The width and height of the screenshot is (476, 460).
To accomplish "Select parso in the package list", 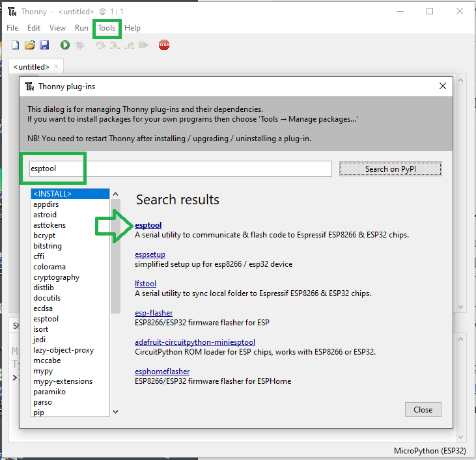I will tap(70, 402).
